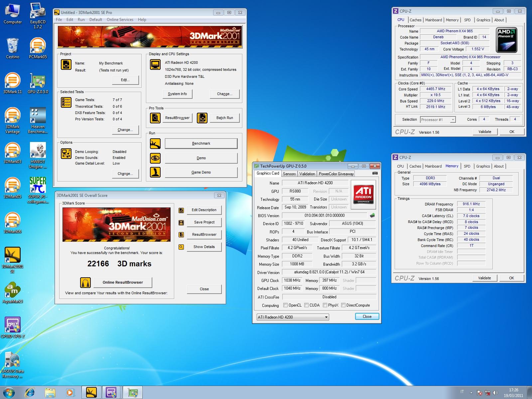The image size is (532, 399).
Task: Launch 3DMark Vantage desktop shortcut
Action: point(13,120)
